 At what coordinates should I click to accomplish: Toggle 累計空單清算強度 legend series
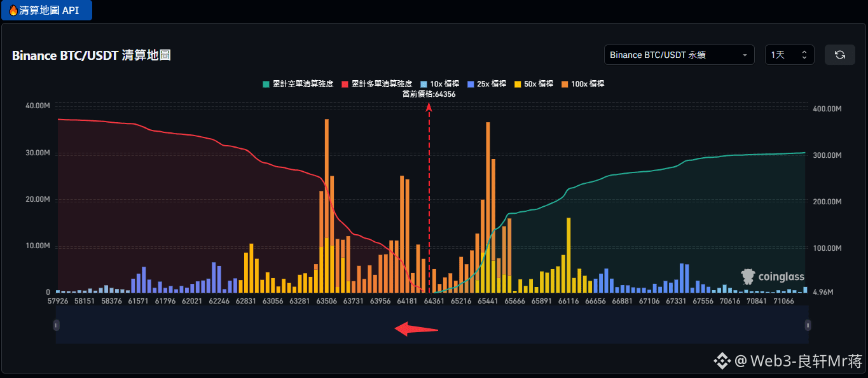click(x=298, y=84)
